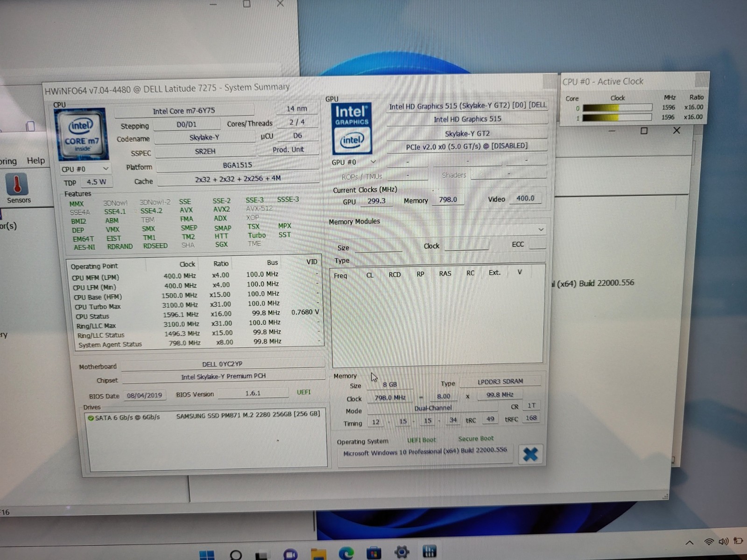
Task: Click the Intel Core m7 CPU logo
Action: [82, 135]
